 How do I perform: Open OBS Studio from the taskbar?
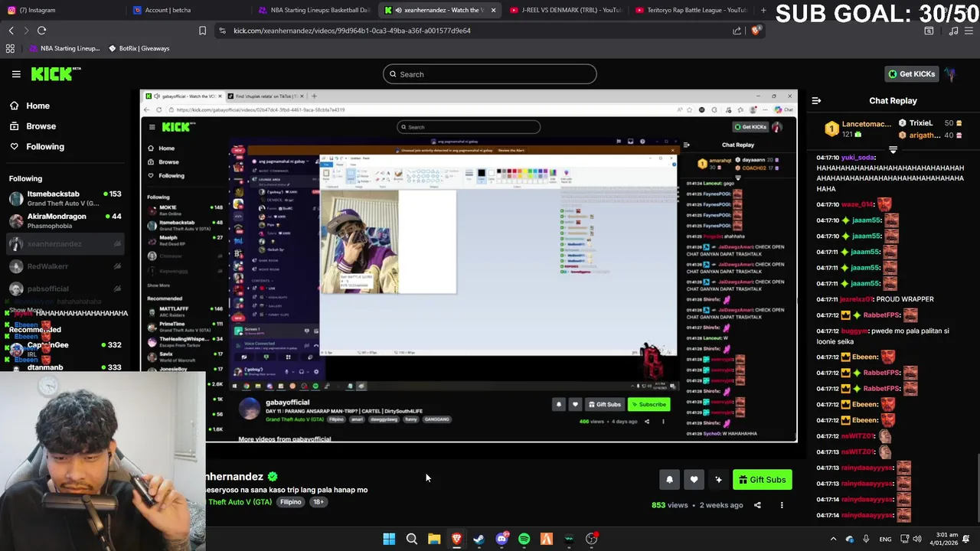tap(591, 539)
